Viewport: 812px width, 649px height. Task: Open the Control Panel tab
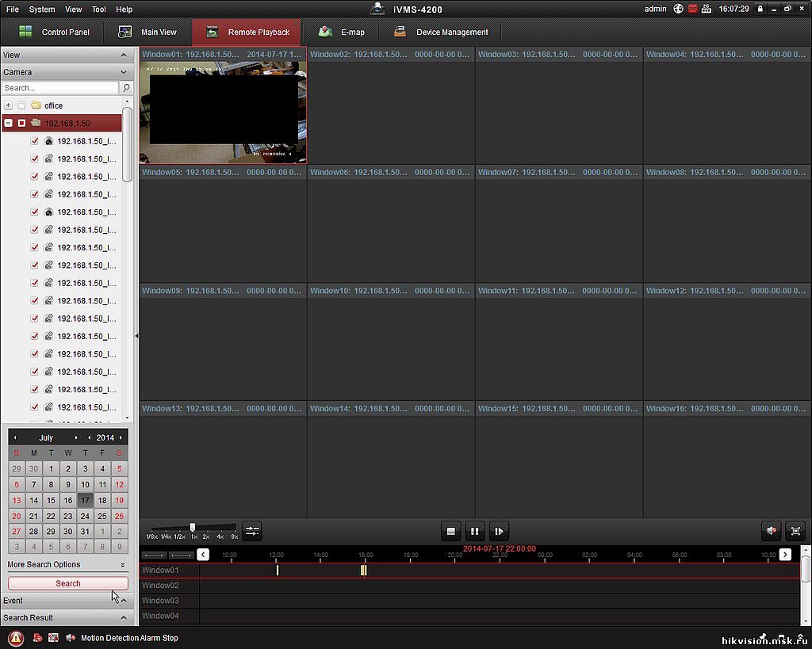tap(53, 32)
